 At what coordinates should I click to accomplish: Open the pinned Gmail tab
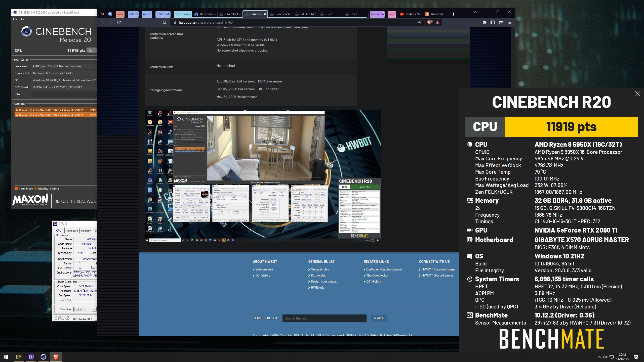(102, 14)
